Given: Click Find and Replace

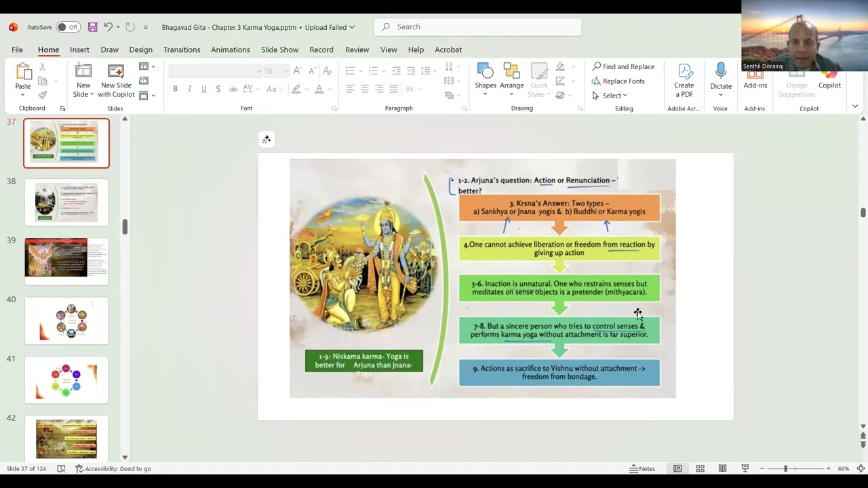Looking at the screenshot, I should click(x=623, y=66).
